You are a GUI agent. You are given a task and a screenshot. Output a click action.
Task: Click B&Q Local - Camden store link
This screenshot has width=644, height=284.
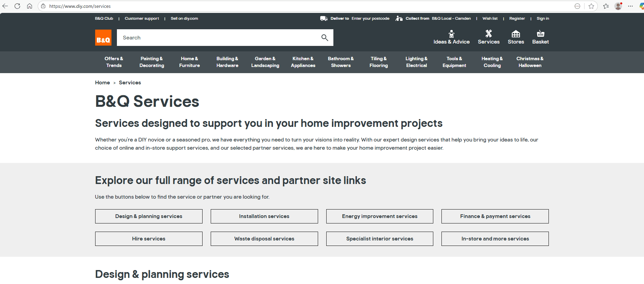(451, 18)
